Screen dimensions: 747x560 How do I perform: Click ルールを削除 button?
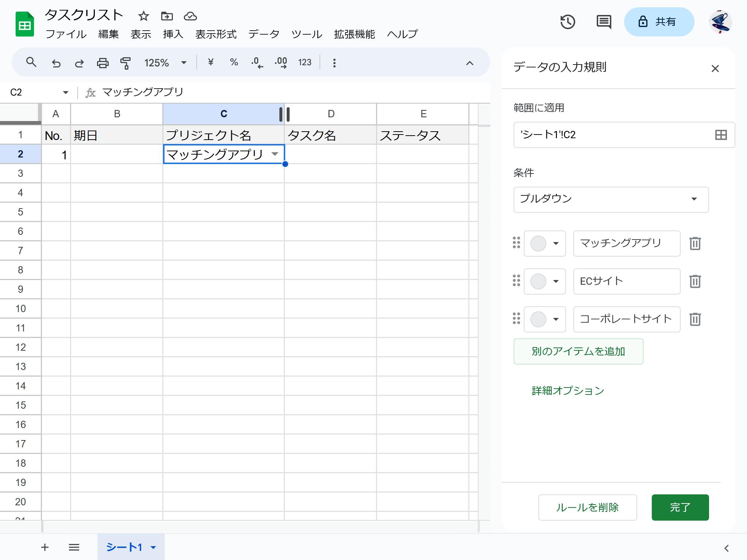point(587,507)
